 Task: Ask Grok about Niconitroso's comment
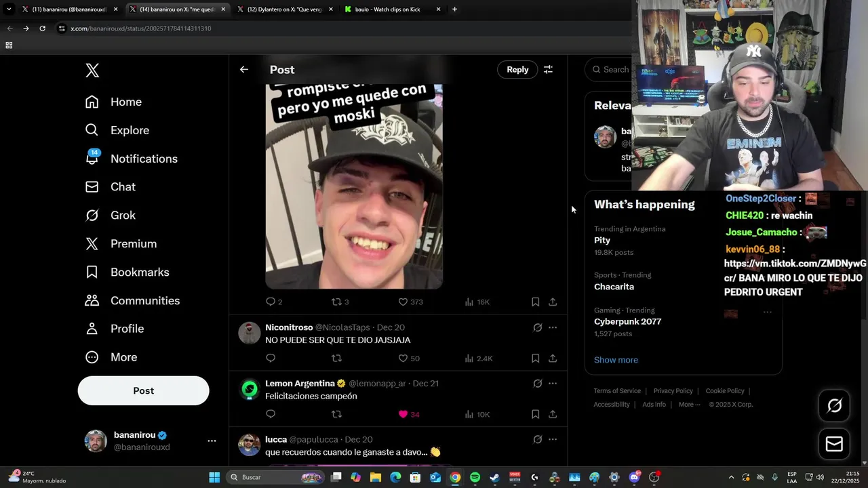click(537, 327)
